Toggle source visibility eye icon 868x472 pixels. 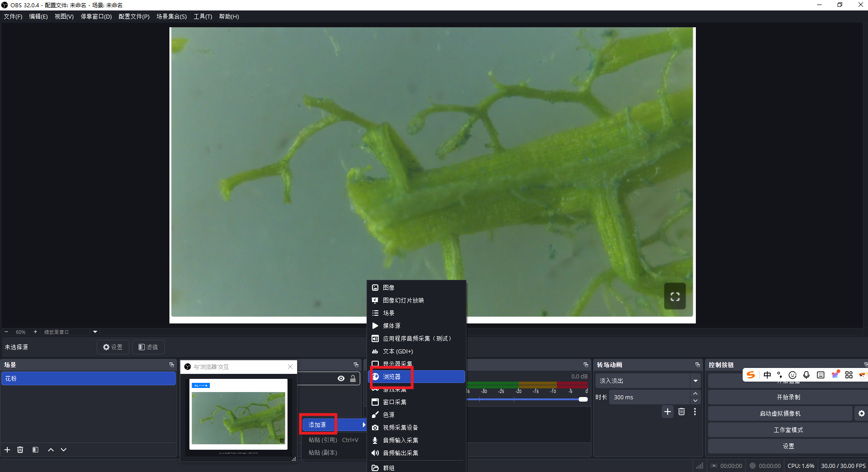(x=341, y=378)
